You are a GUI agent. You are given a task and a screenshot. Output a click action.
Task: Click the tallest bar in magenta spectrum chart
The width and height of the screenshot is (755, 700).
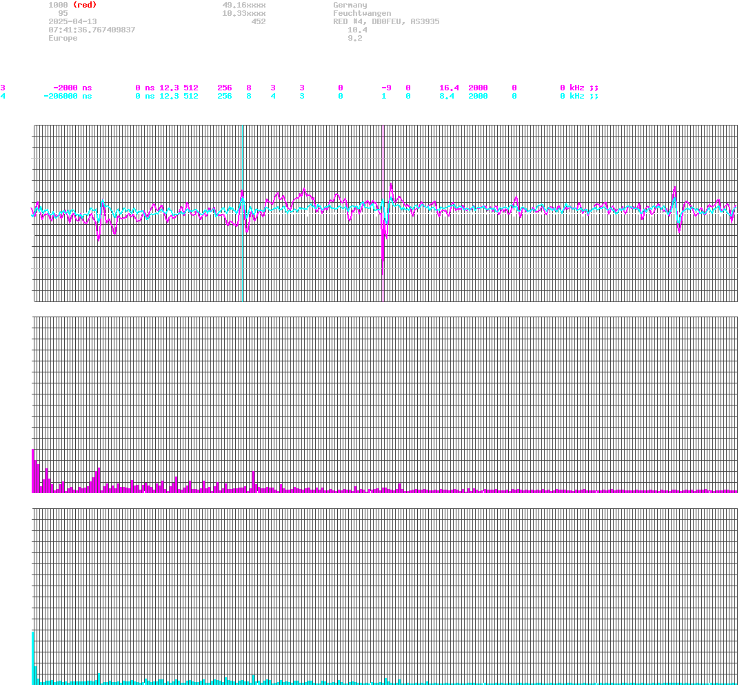tap(33, 470)
